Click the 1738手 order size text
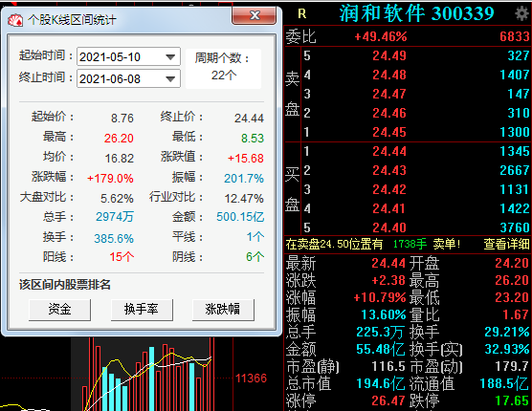 tap(410, 244)
